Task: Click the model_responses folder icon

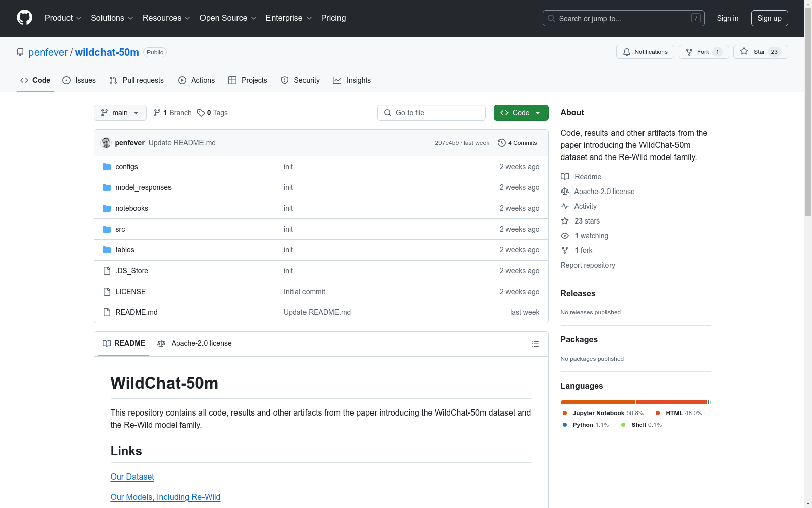Action: pyautogui.click(x=107, y=187)
